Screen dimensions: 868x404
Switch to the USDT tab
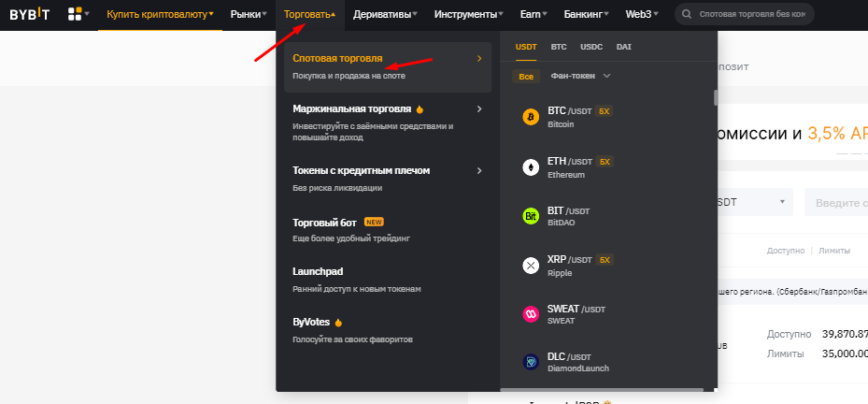click(x=526, y=47)
